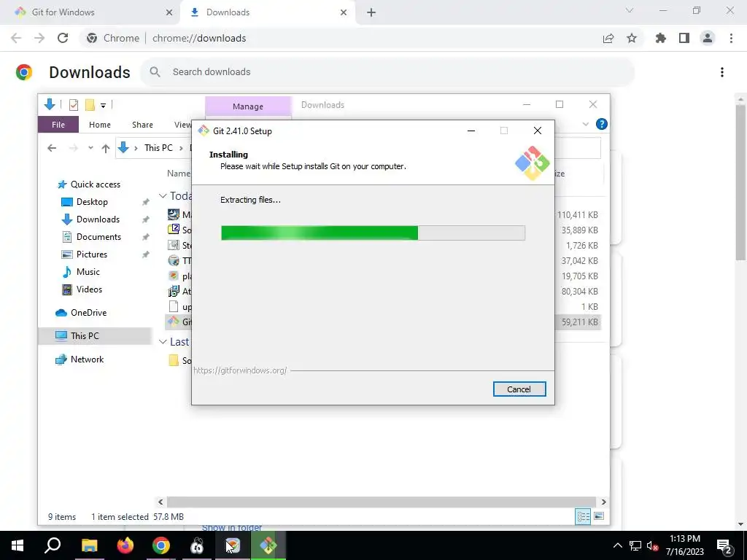Open Chrome profile avatar menu
747x560 pixels.
click(708, 38)
